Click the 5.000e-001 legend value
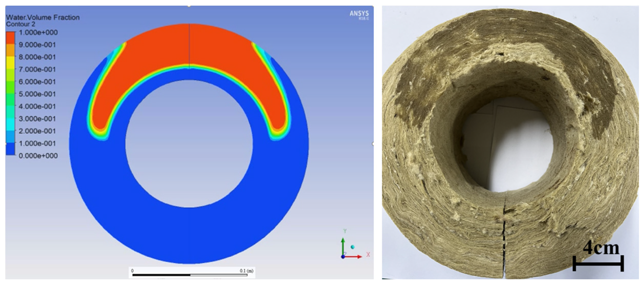The height and width of the screenshot is (287, 644). pyautogui.click(x=37, y=94)
